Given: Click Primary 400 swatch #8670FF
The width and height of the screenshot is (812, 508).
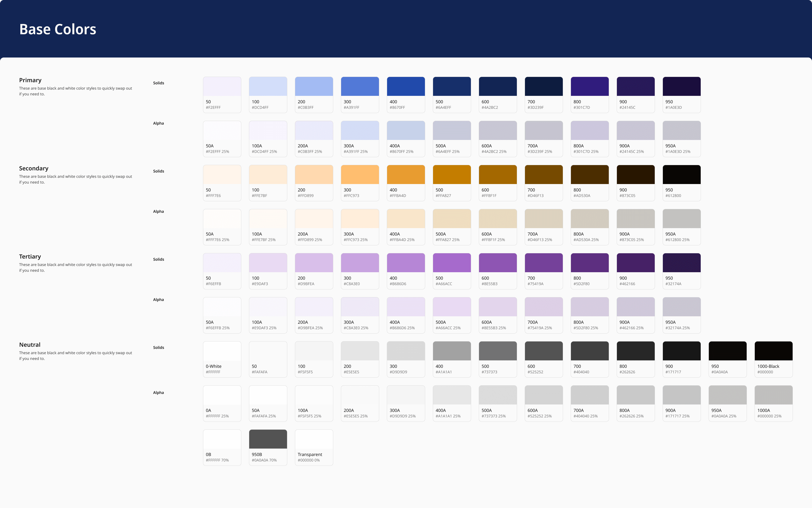Looking at the screenshot, I should (x=406, y=95).
